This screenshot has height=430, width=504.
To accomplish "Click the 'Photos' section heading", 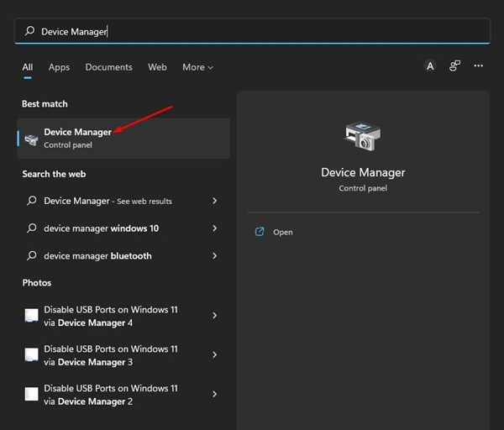I will [37, 283].
